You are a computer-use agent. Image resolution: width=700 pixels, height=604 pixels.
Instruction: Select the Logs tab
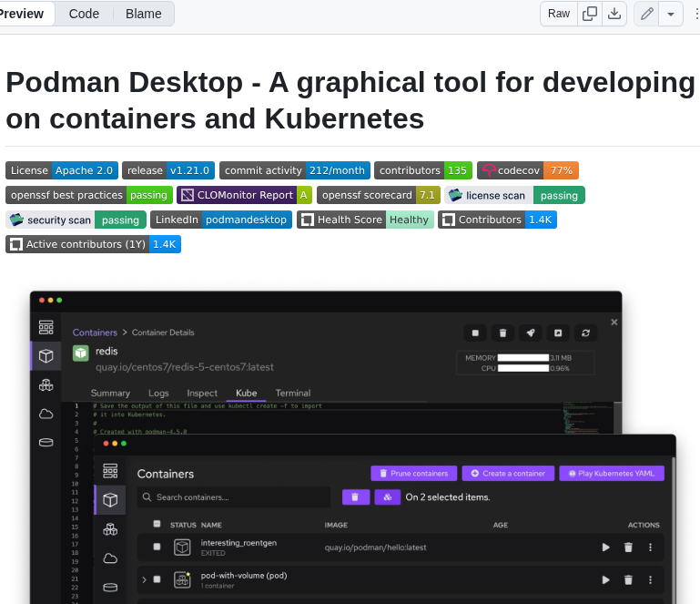(158, 394)
